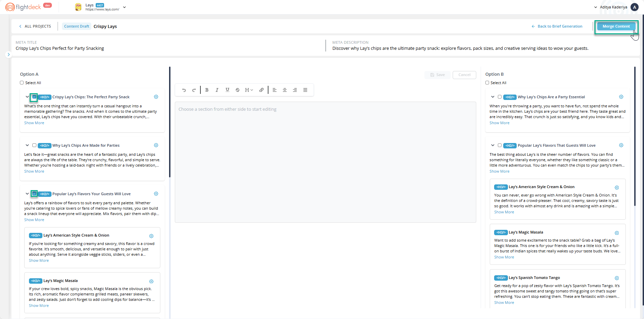This screenshot has height=319, width=644.
Task: Show more of Option B Lay's Magic Masala
Action: [x=504, y=257]
